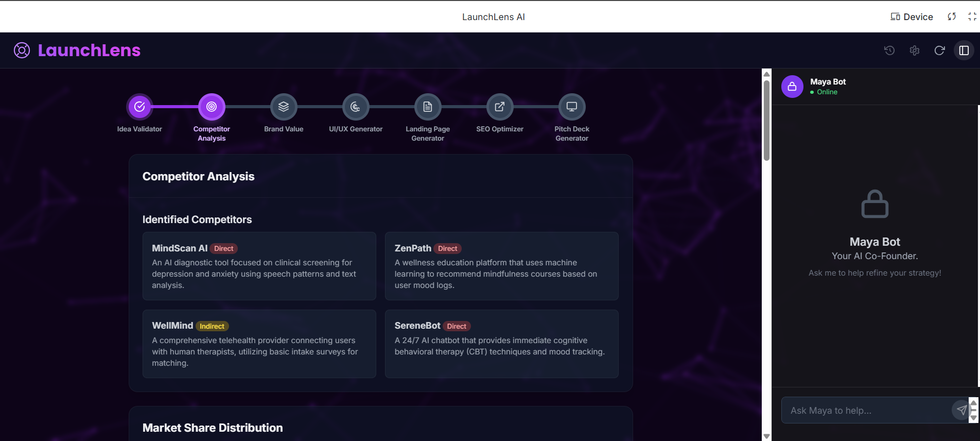980x441 pixels.
Task: Click the Competitor Analysis card heading
Action: tap(198, 176)
